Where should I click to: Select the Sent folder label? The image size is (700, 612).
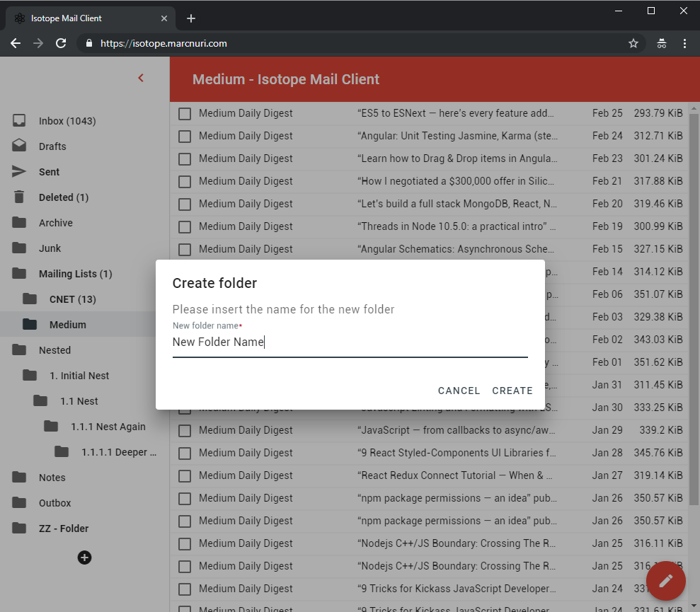pyautogui.click(x=49, y=172)
